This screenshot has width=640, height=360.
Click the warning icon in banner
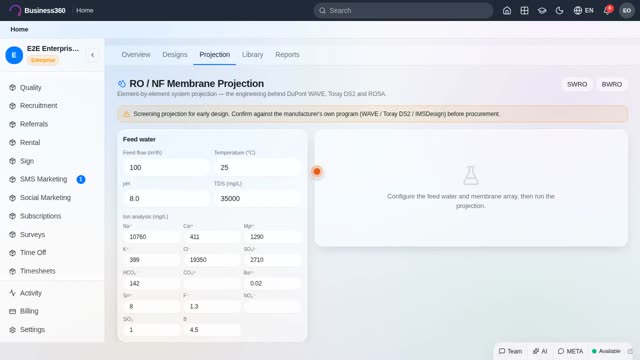tap(127, 114)
